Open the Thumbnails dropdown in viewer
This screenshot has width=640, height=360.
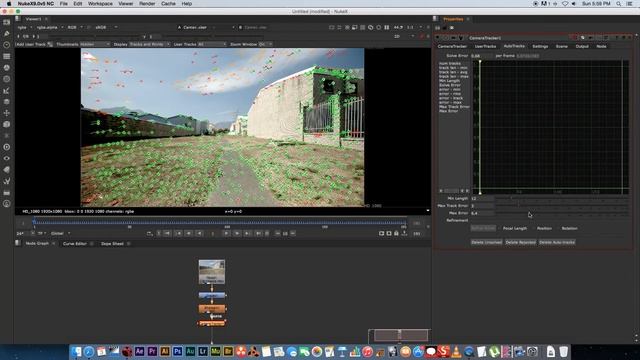(95, 44)
